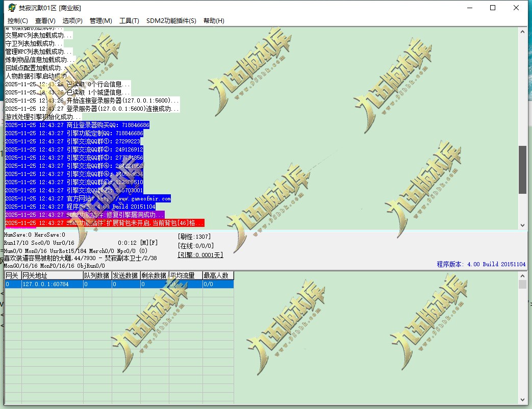Screen dimensions: 532x409
Task: Click log line 引擎交流QQ群②: 249126912
Action: pyautogui.click(x=74, y=149)
